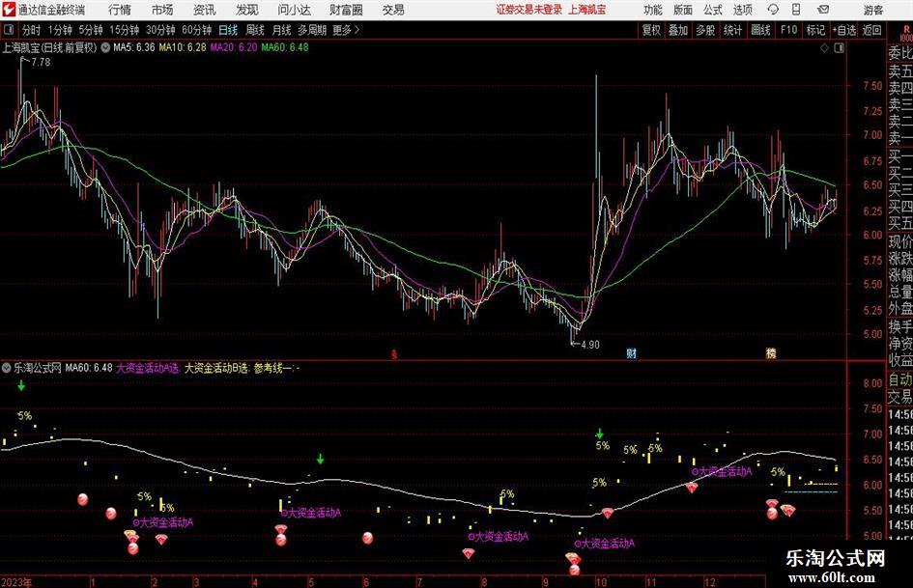Switch to the 1分钟 period
913x588 pixels.
pos(59,30)
